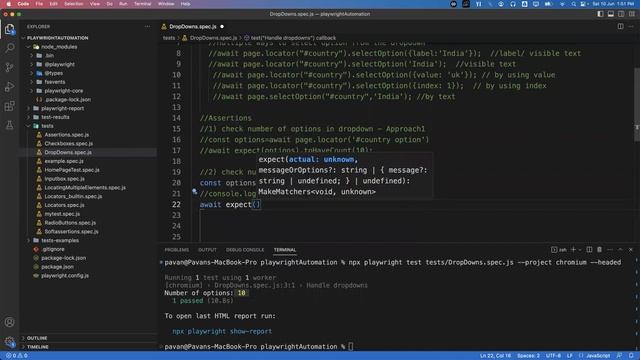Open customize layout button in title bar

tap(631, 14)
